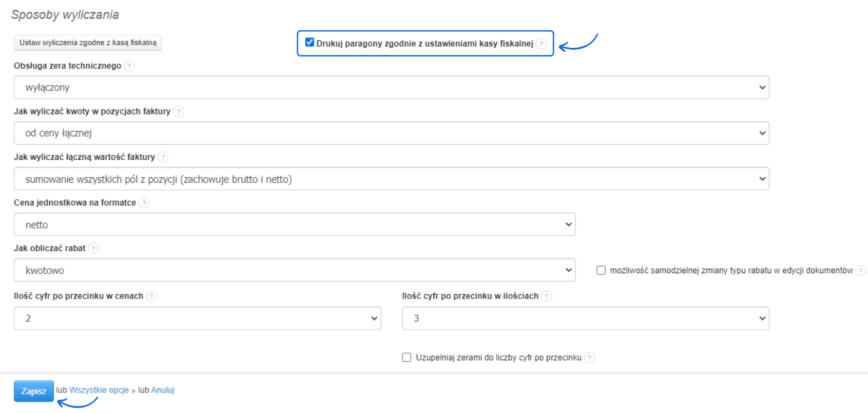Open the 'od ceny łącznej' dropdown
Viewport: 868px width, 413px height.
[x=391, y=133]
